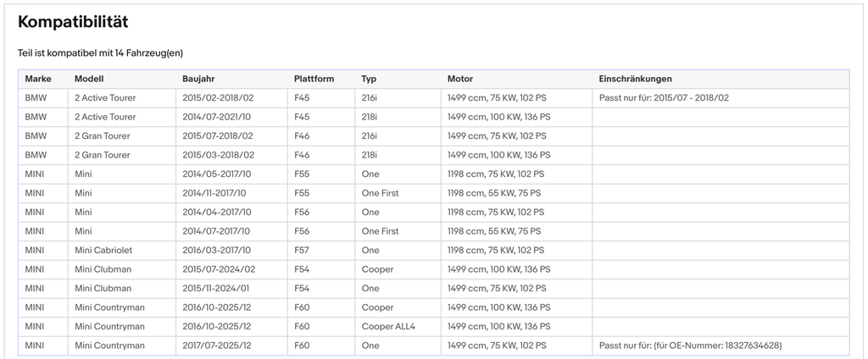Image resolution: width=868 pixels, height=359 pixels.
Task: Select text 'Teil ist kompatibel mit 14 Fahrzeug(en)'
Action: tap(100, 53)
